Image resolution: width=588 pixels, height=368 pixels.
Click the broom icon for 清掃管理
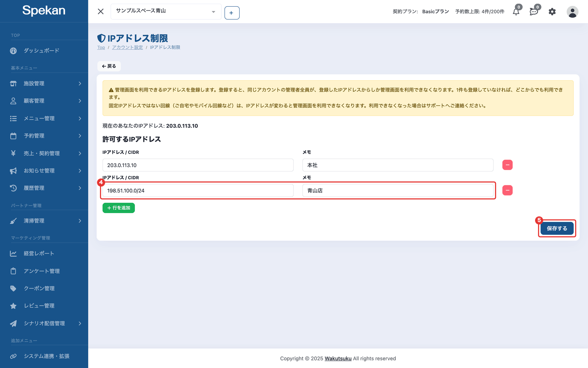(x=13, y=221)
